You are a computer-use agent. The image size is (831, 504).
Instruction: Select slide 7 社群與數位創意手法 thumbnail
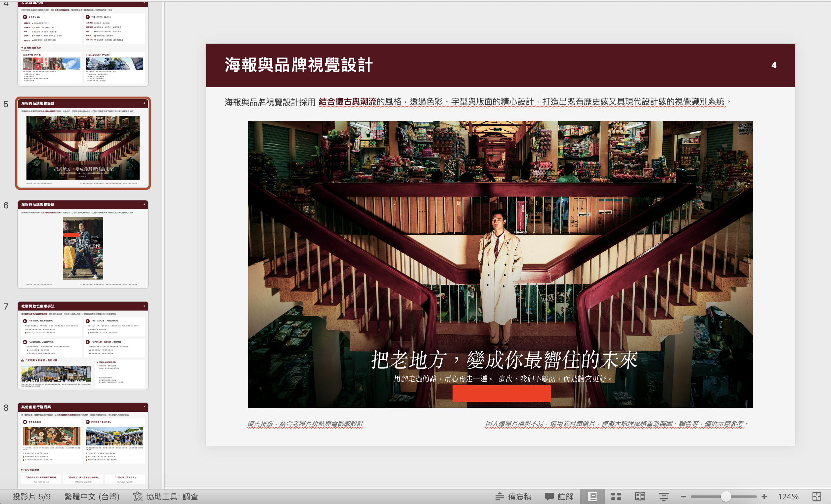83,345
